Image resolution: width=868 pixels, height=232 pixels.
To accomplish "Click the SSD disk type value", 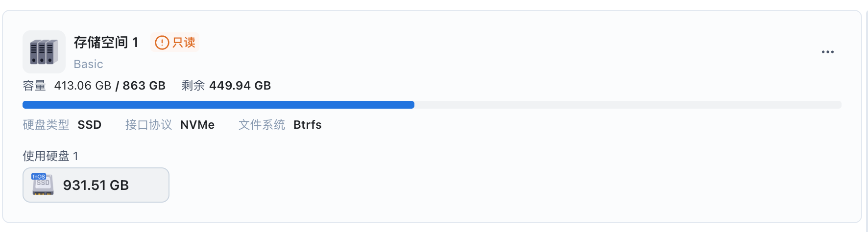I will pos(89,125).
